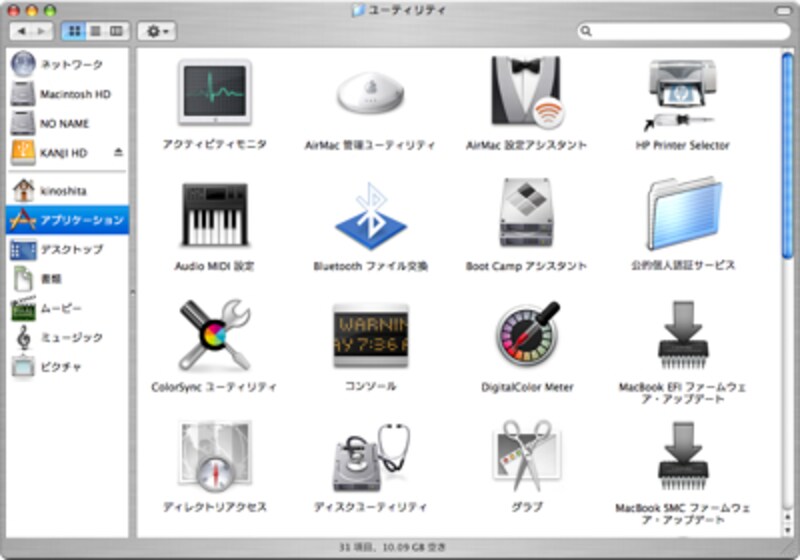This screenshot has height=560, width=800.
Task: Switch to icon view
Action: click(x=74, y=31)
